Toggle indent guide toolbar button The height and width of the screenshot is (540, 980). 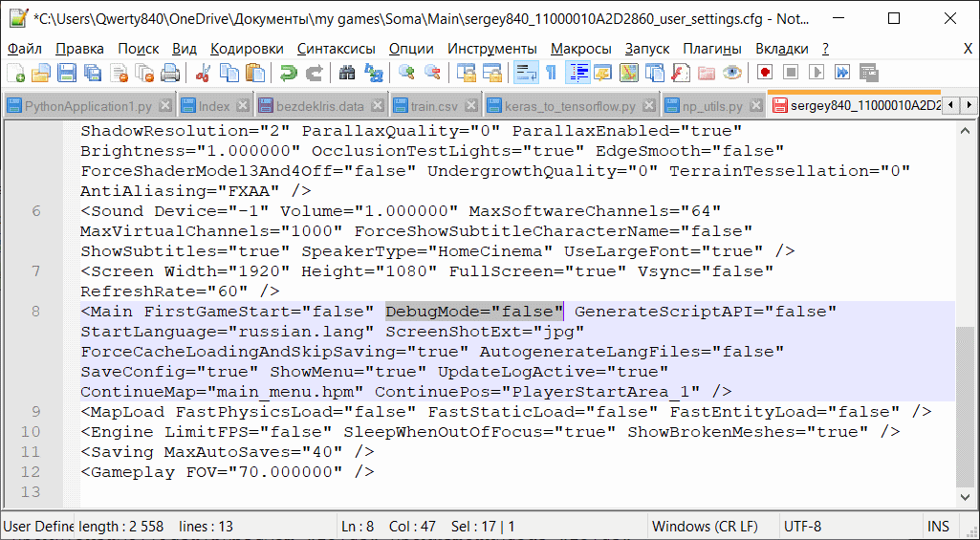click(x=577, y=74)
